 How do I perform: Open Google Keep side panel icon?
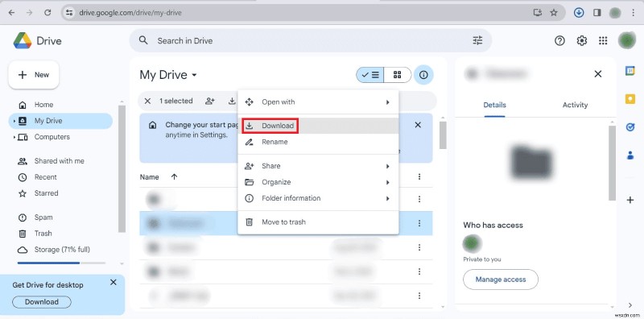click(x=630, y=99)
